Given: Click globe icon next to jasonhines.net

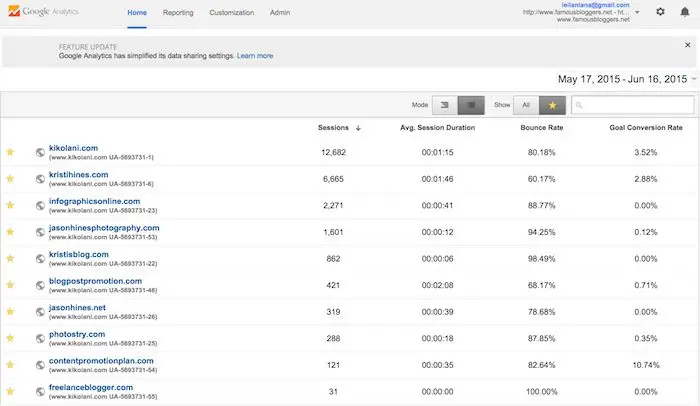Looking at the screenshot, I should (40, 313).
